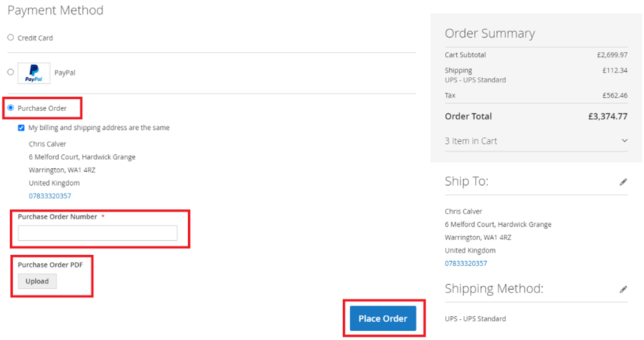Screen dimensions: 644x340
Task: Click the PayPal logo icon
Action: point(33,73)
